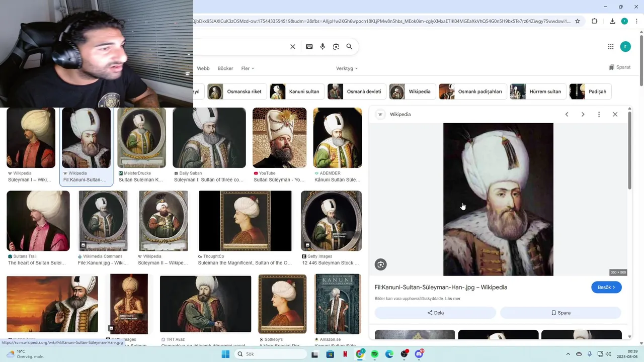Open the MeisterDrucke Sultan Suleiman thumbnail

point(141,138)
